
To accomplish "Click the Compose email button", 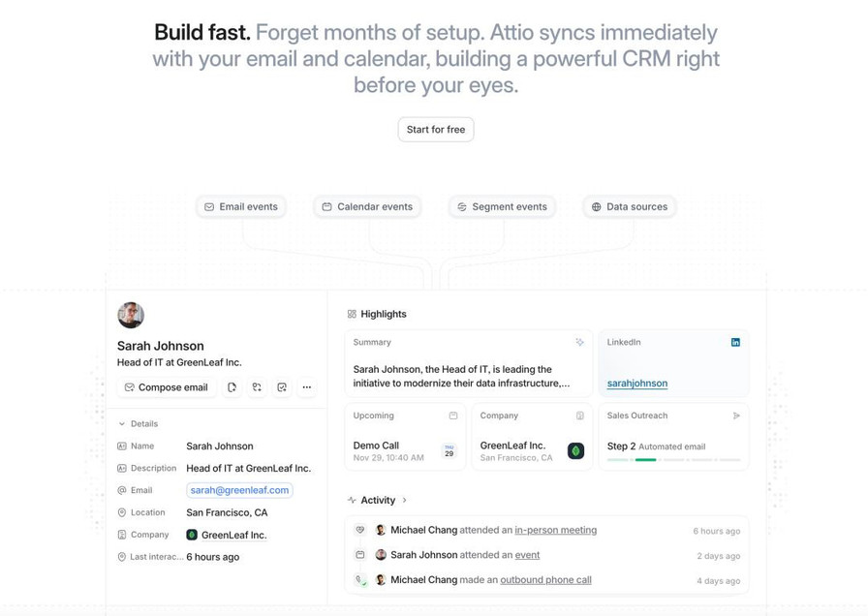I will coord(166,387).
